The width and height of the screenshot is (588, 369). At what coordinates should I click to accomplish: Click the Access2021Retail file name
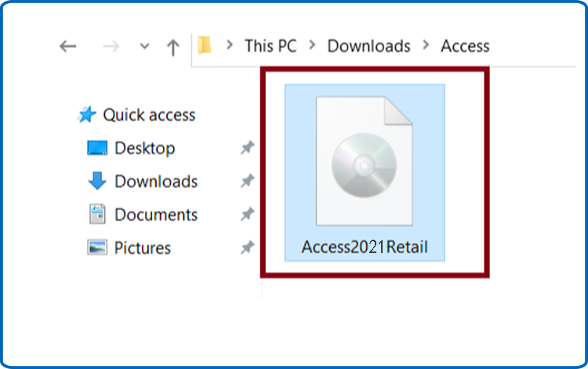(x=365, y=248)
